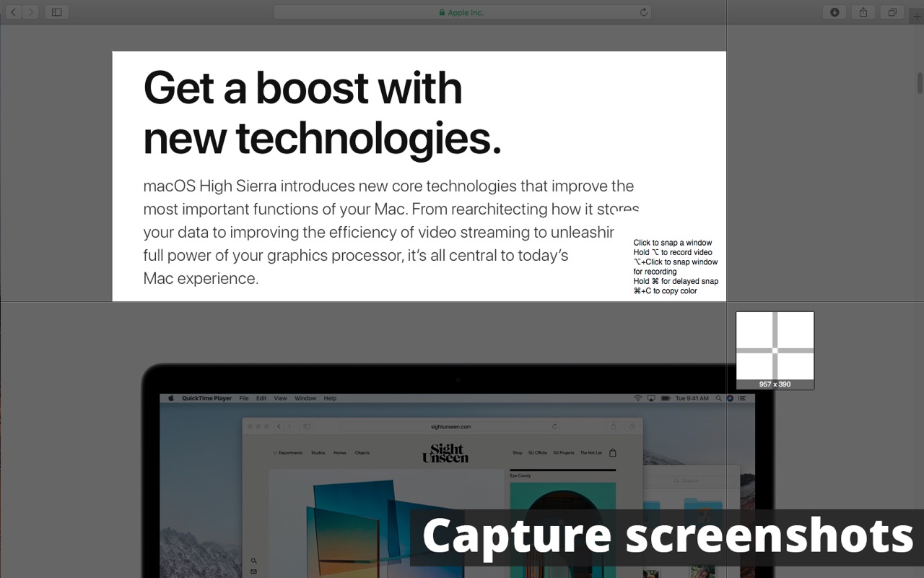Click the Wi-Fi status icon

click(x=637, y=398)
